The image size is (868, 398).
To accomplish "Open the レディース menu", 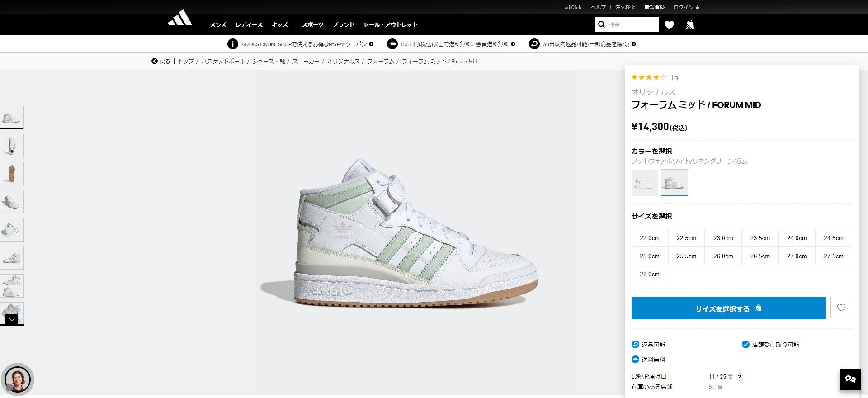I will tap(249, 25).
